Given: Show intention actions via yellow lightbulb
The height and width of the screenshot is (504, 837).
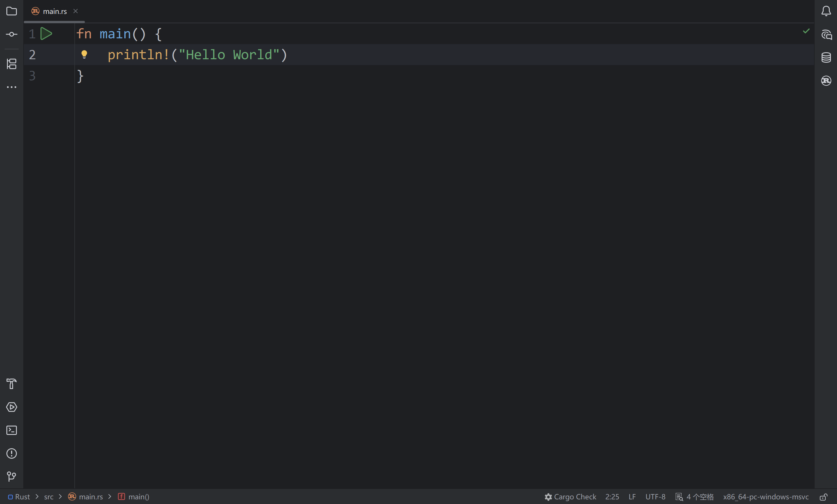Looking at the screenshot, I should click(84, 54).
